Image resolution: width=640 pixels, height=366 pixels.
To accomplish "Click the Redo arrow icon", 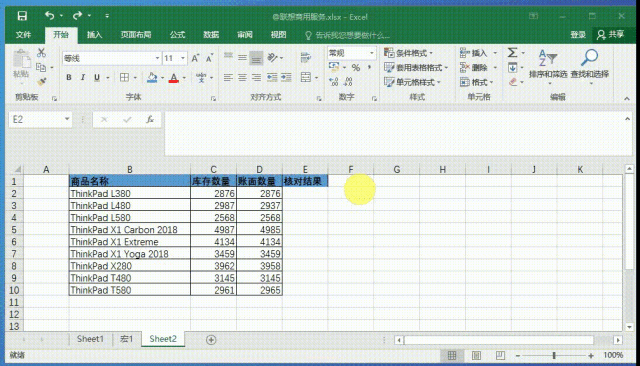I will [x=77, y=16].
